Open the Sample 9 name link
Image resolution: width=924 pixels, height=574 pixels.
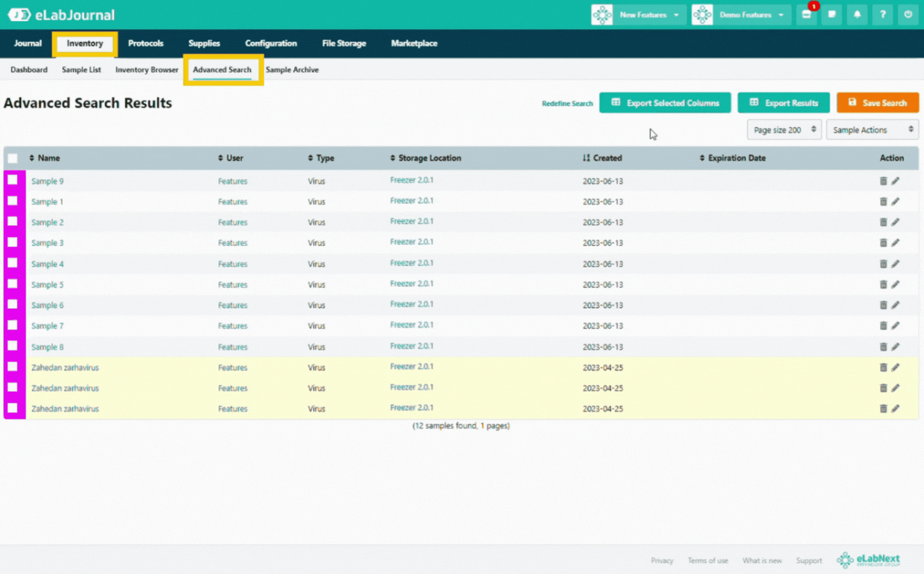point(47,181)
